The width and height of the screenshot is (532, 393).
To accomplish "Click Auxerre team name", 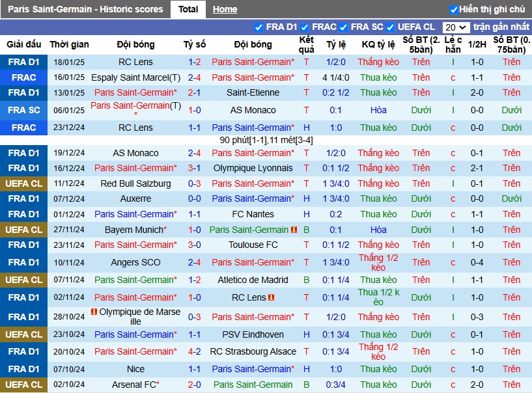I will [135, 198].
